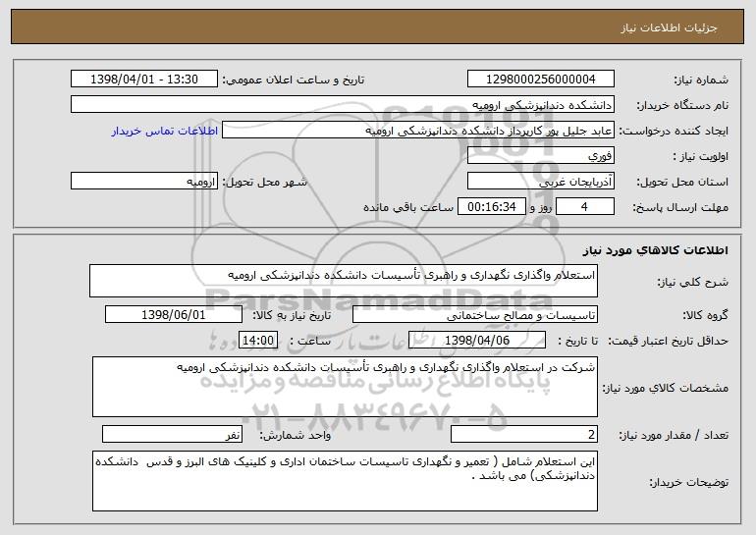Select the remaining days field showing 4
This screenshot has height=535, width=756.
585,207
